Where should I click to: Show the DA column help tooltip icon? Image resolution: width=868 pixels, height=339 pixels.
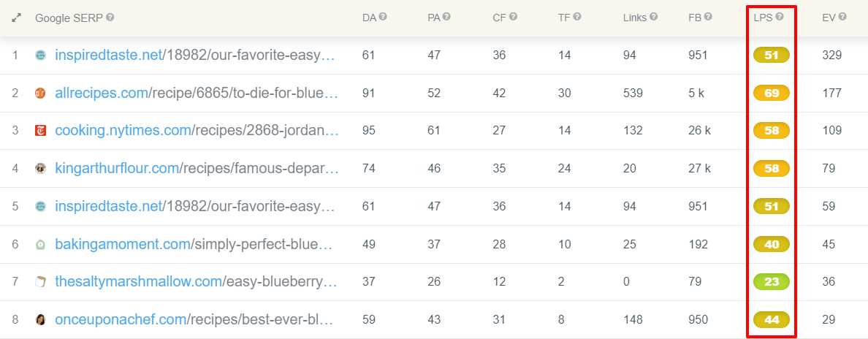[383, 17]
